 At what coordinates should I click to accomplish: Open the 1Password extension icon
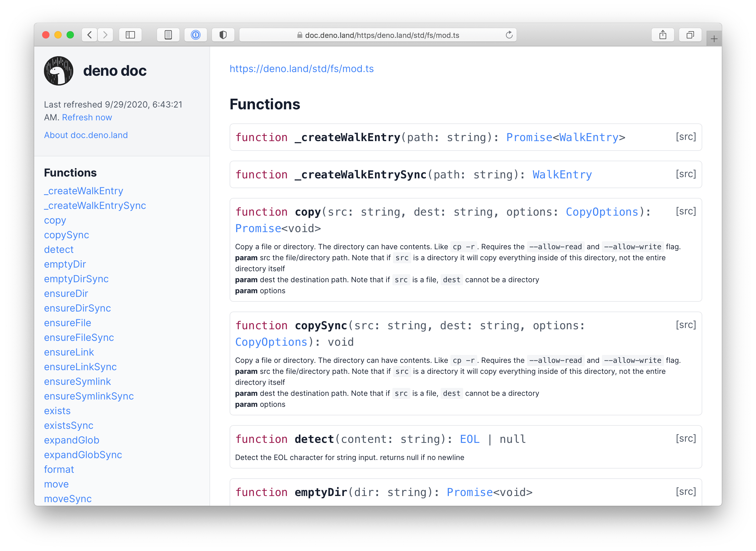coord(196,35)
